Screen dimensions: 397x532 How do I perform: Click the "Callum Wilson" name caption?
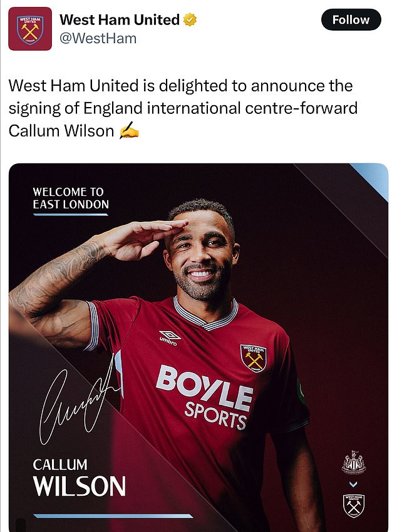pos(79,478)
